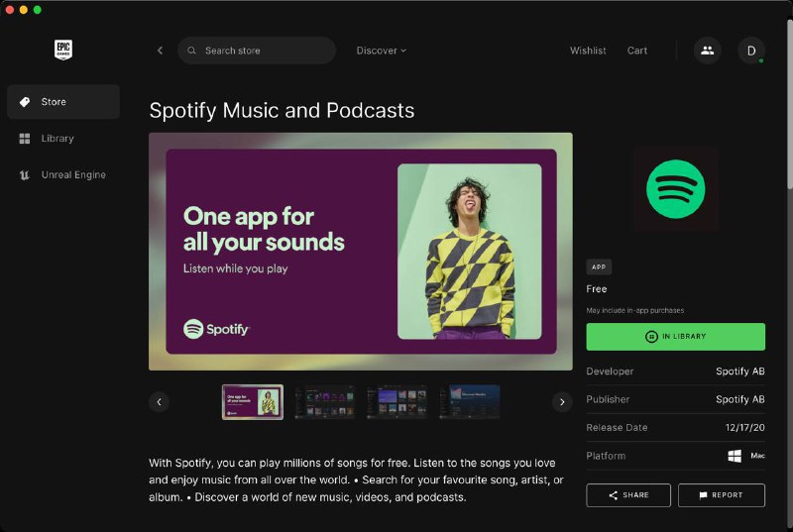793x532 pixels.
Task: Click the Free price label
Action: point(597,289)
